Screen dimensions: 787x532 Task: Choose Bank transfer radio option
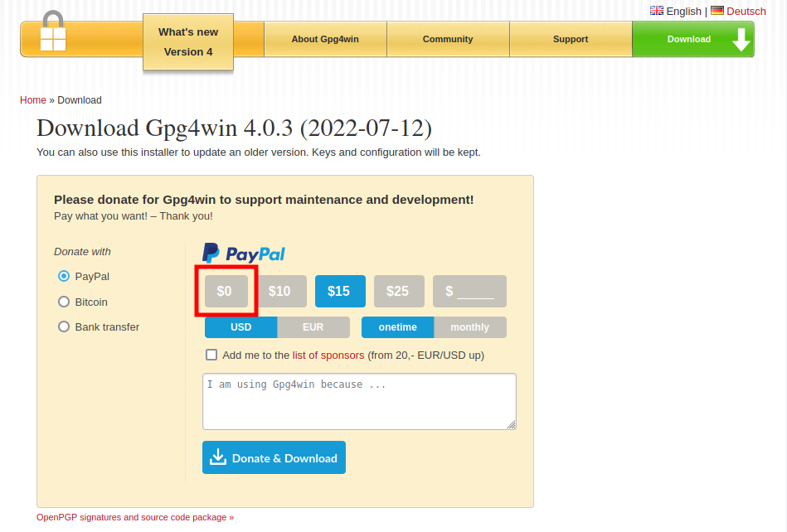pyautogui.click(x=64, y=327)
